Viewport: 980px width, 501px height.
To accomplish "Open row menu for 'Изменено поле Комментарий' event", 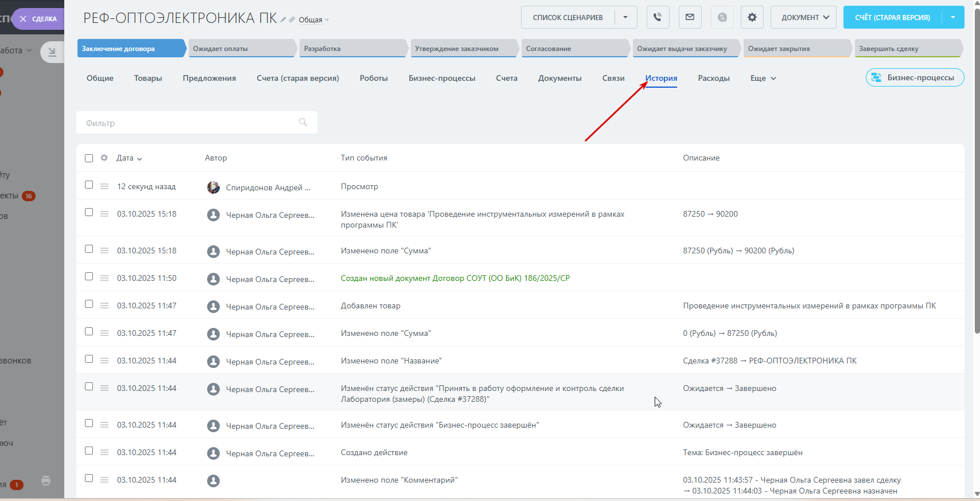I will (x=104, y=480).
